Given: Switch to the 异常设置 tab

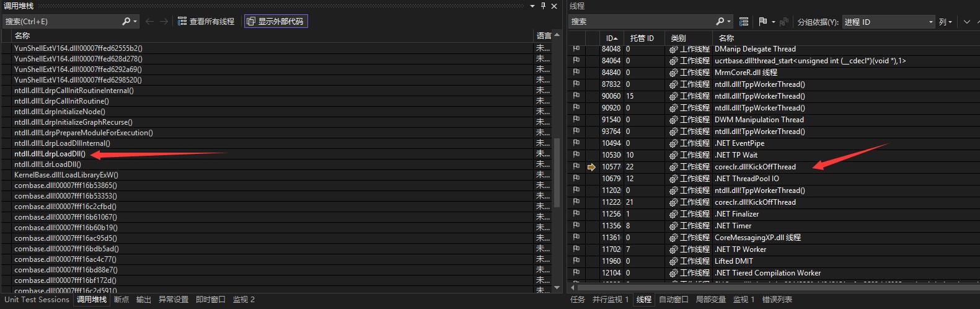Looking at the screenshot, I should click(174, 300).
